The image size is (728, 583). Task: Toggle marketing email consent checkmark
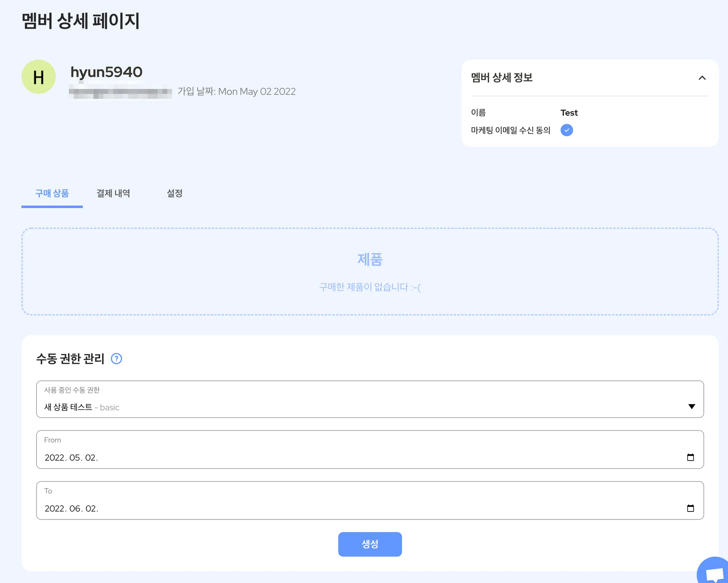pos(567,130)
